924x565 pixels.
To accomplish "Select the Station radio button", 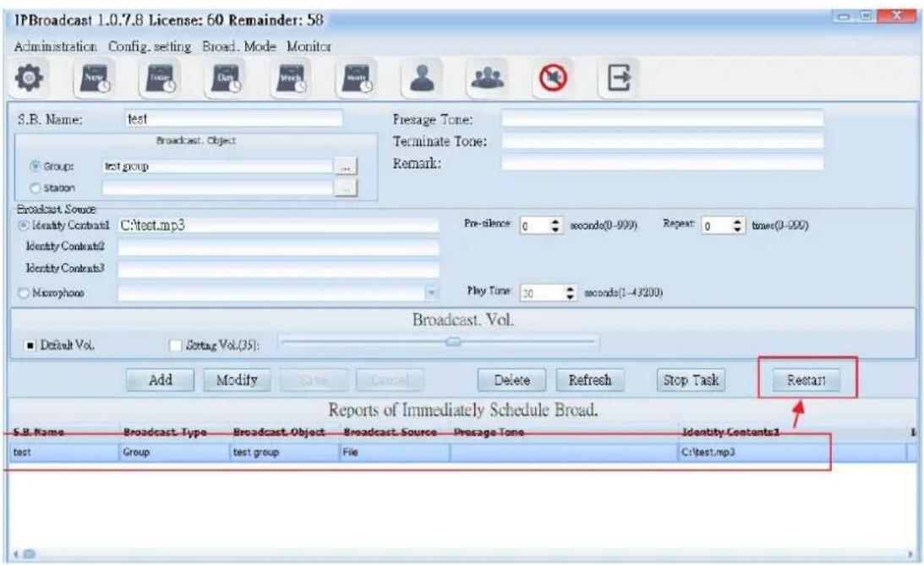I will tap(36, 188).
